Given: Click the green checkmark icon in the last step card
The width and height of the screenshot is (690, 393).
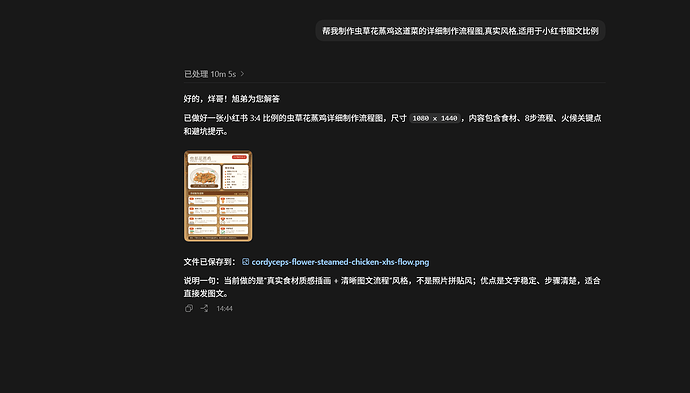Looking at the screenshot, I should 223,232.
